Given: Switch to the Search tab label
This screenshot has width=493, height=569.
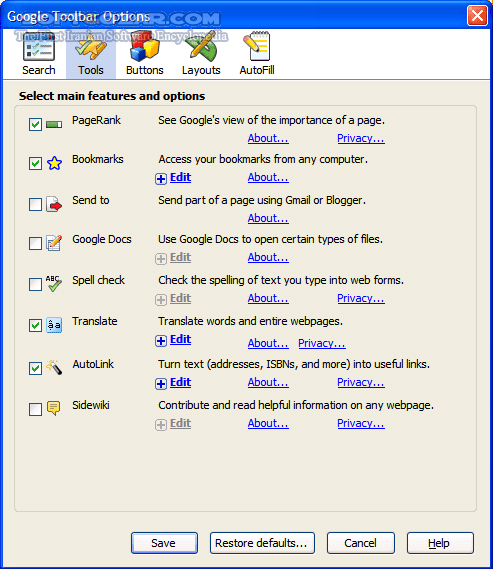Looking at the screenshot, I should point(39,70).
